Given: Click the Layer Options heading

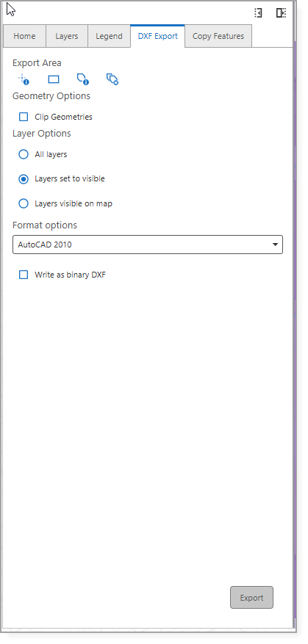Looking at the screenshot, I should coord(42,134).
